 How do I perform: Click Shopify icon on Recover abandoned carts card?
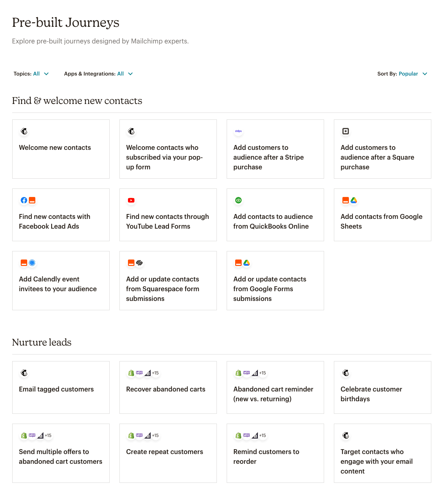point(131,373)
